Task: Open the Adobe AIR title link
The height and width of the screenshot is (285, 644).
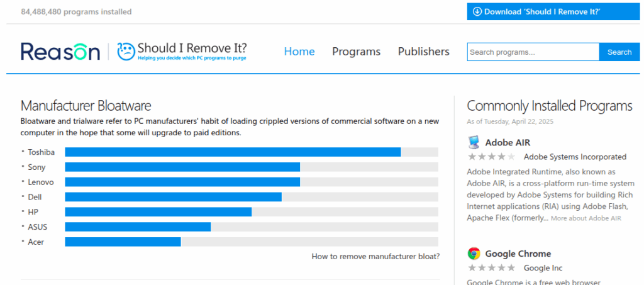Action: coord(508,142)
